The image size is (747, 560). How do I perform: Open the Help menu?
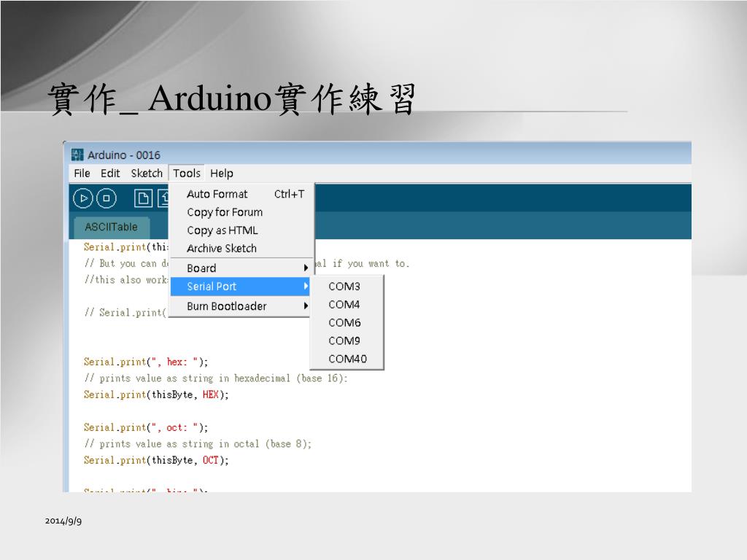(222, 174)
